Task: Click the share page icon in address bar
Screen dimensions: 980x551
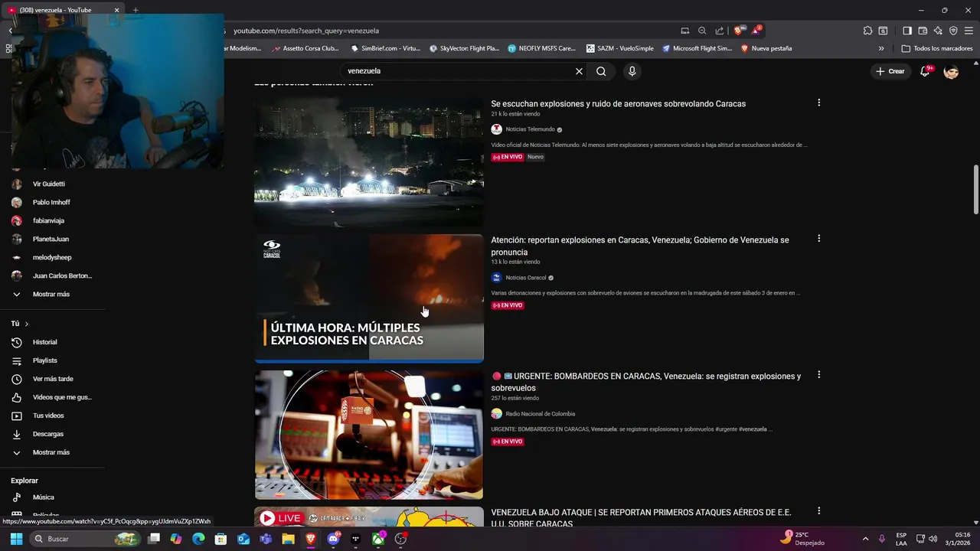Action: (x=720, y=31)
